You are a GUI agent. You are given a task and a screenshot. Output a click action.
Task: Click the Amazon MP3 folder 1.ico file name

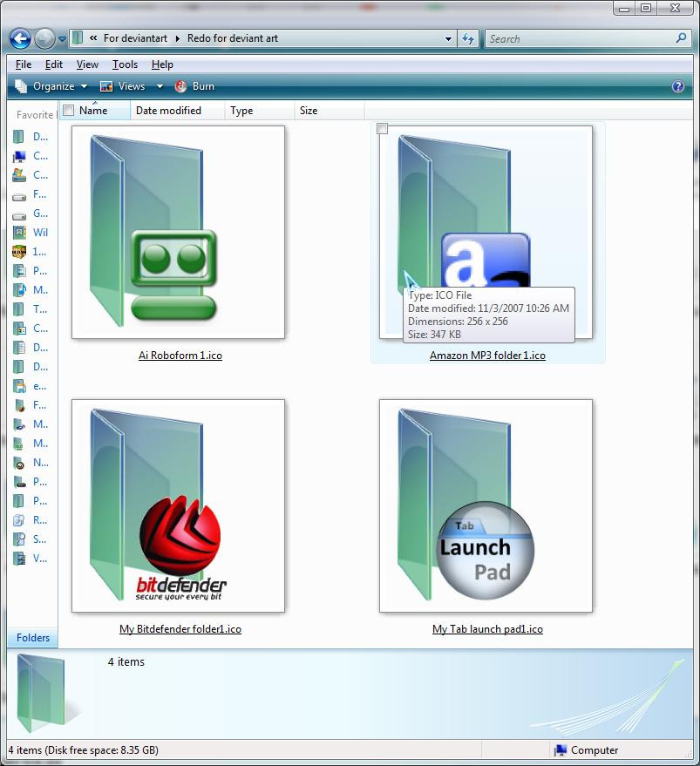(487, 356)
